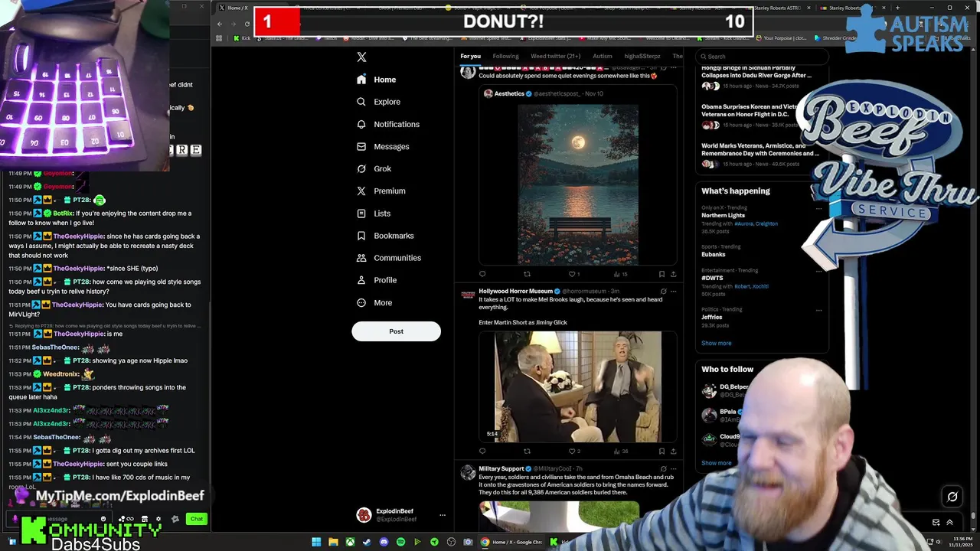Switch to Weed twitter (21+) tab
980x551 pixels.
click(x=555, y=56)
